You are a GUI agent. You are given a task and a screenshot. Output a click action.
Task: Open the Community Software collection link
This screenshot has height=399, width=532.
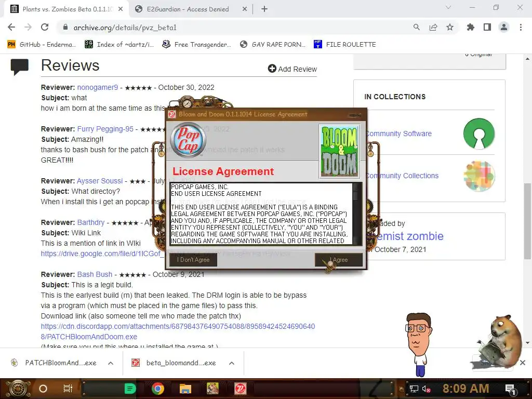398,134
